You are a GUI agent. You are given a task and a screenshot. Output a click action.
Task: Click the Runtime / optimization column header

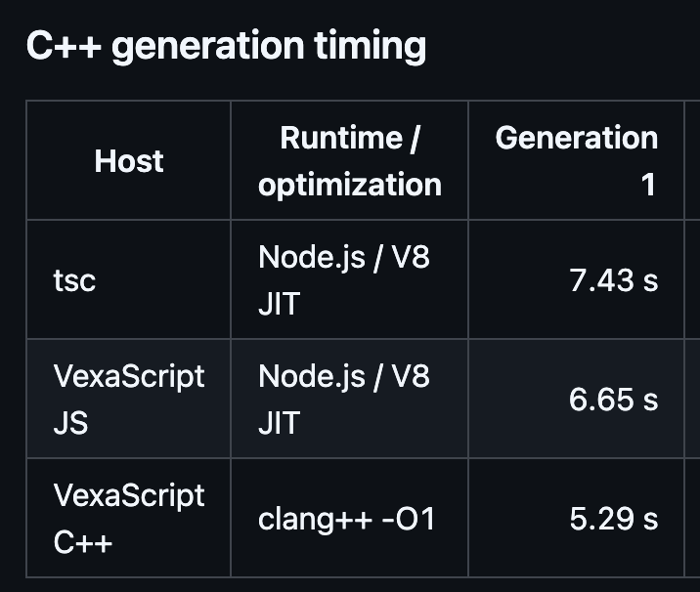coord(350,160)
